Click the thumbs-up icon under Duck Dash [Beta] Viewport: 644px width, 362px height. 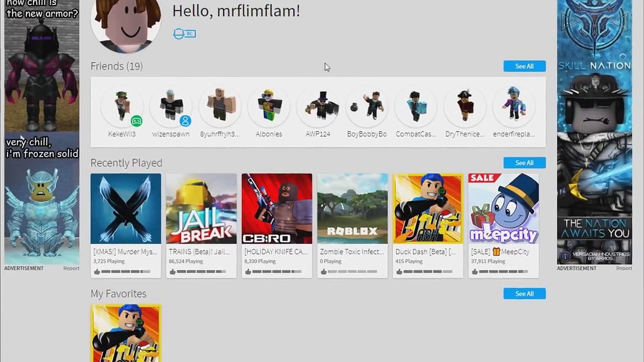click(x=399, y=271)
